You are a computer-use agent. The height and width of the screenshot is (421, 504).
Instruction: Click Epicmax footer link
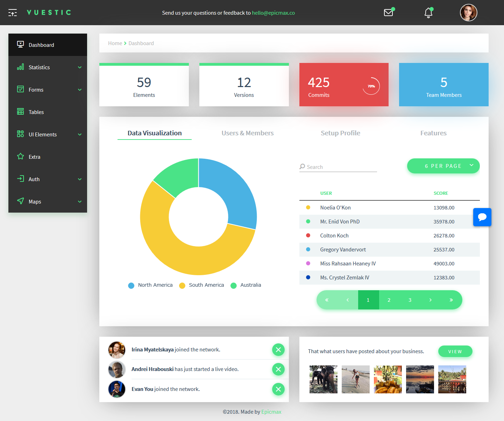coord(271,412)
